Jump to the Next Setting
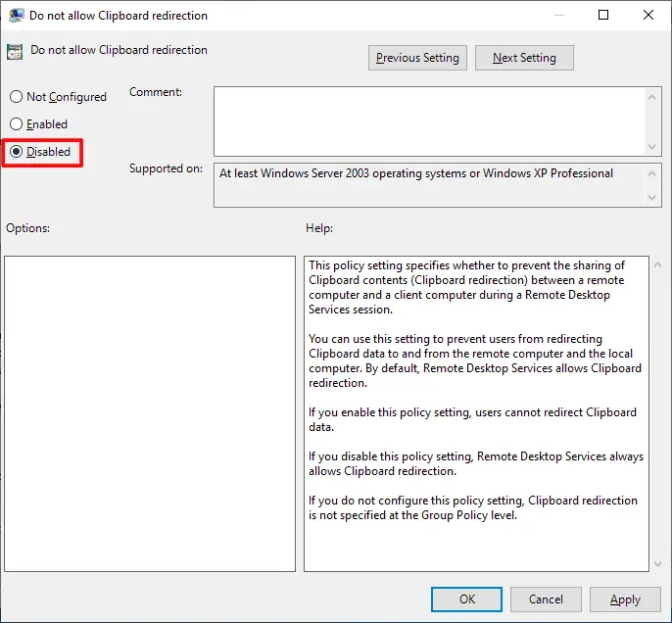672x623 pixels. (x=524, y=58)
